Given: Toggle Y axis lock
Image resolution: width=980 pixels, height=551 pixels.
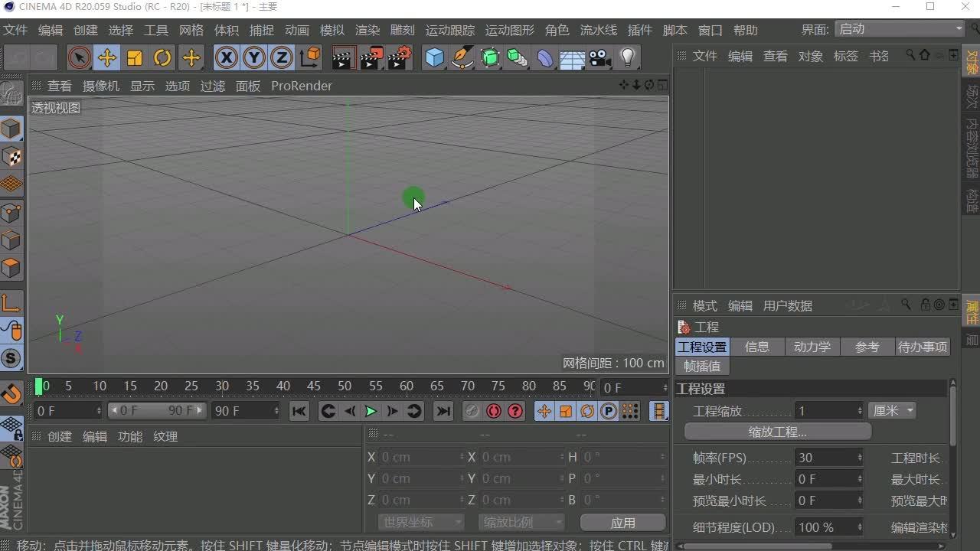Looking at the screenshot, I should click(x=254, y=57).
